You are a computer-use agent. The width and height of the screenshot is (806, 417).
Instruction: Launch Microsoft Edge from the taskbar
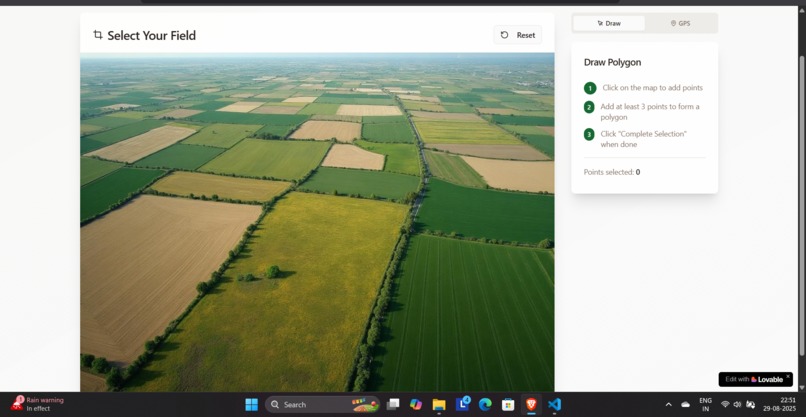point(485,405)
